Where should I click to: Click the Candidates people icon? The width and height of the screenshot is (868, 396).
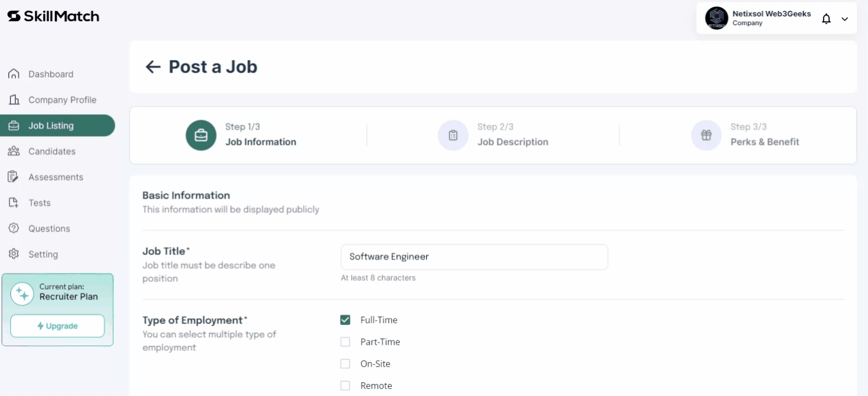14,151
